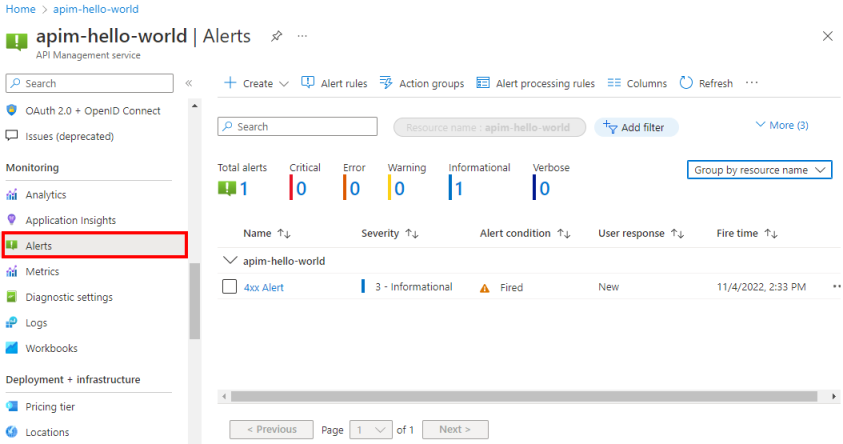Open apim-hello-world breadcrumb link
843x444 pixels.
(96, 9)
